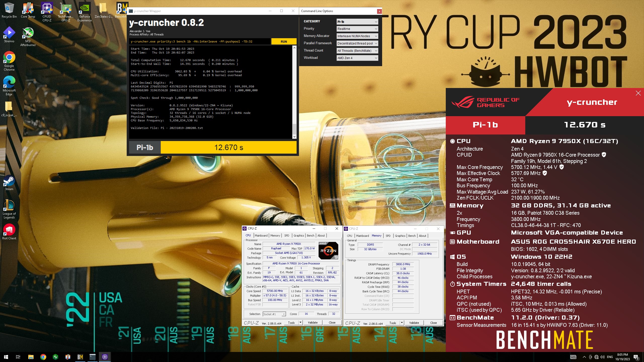Viewport: 644px width, 362px height.
Task: Open About tab in left CPU-Z window
Action: (321, 236)
